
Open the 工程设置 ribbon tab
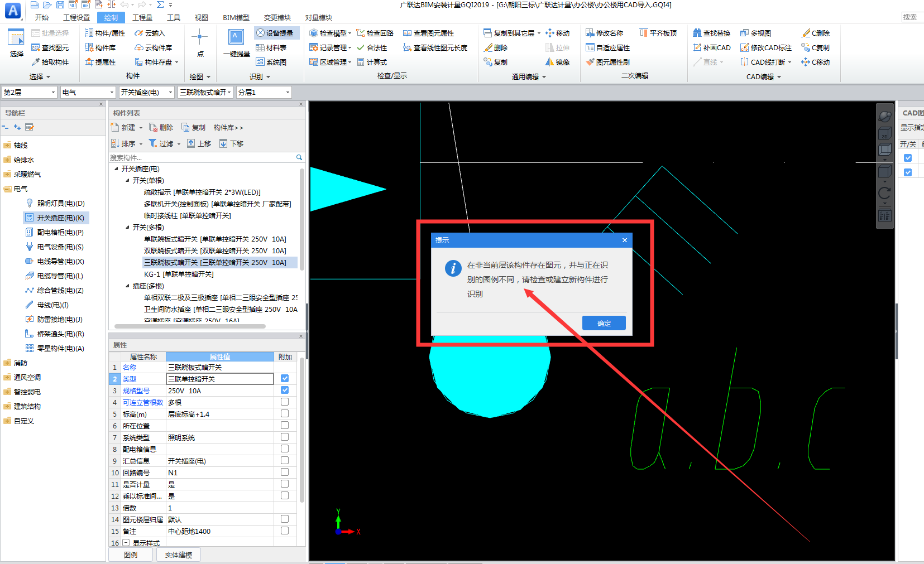(x=76, y=17)
